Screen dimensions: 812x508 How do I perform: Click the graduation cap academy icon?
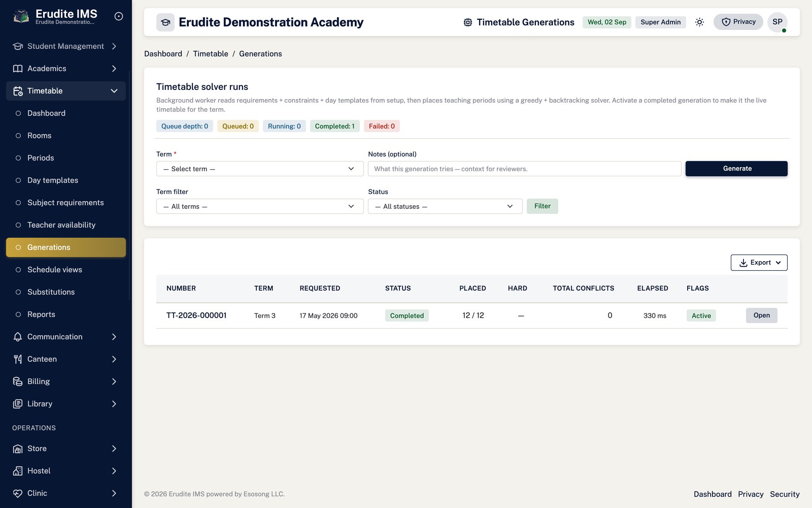coord(165,22)
